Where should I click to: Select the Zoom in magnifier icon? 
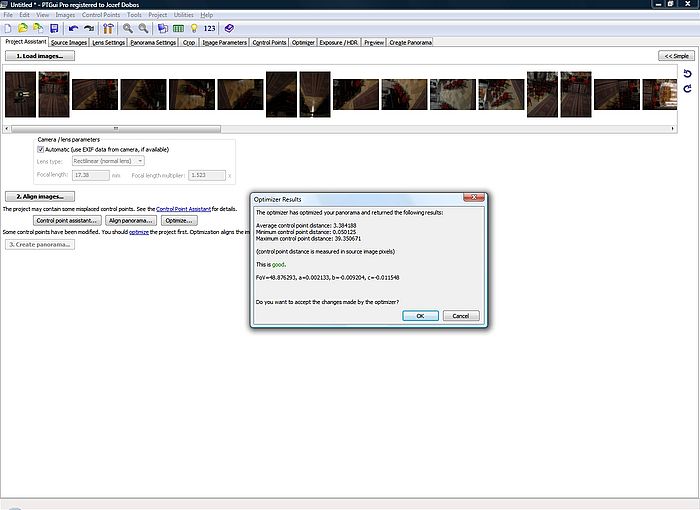(128, 29)
